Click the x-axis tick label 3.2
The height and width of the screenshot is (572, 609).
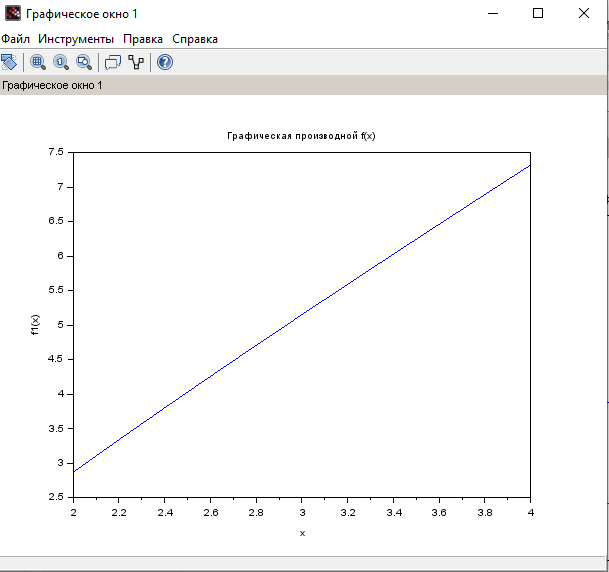tap(348, 513)
